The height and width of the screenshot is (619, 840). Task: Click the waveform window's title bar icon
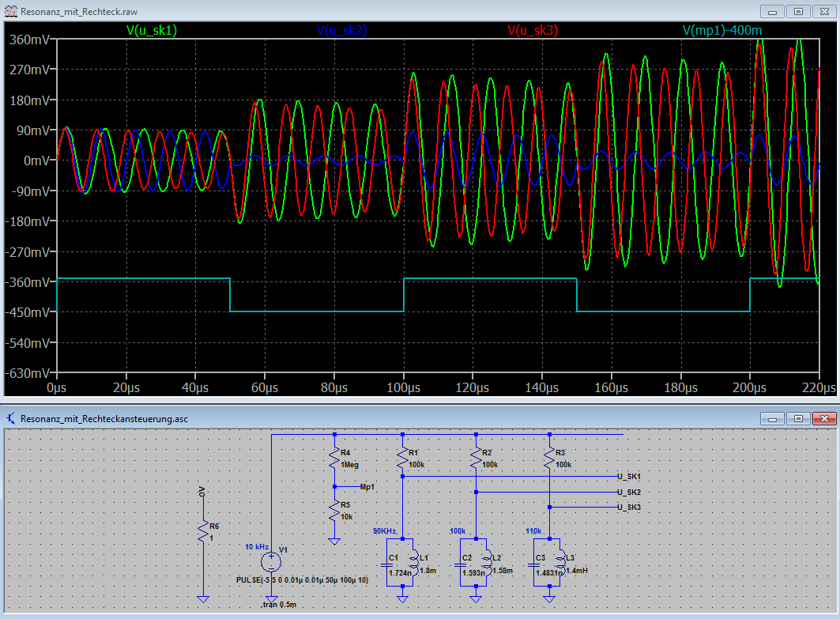(12, 12)
